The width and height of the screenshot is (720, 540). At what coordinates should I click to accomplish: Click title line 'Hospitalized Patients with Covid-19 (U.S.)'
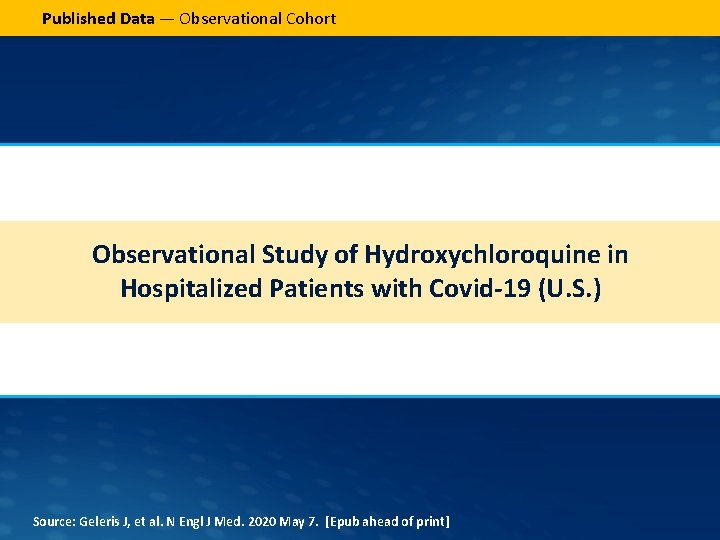(x=360, y=289)
